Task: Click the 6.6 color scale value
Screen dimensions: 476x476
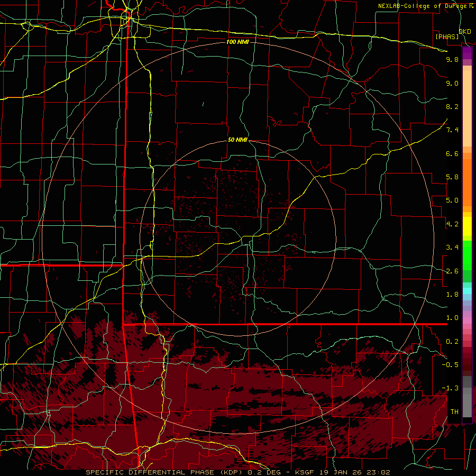Action: tap(452, 153)
